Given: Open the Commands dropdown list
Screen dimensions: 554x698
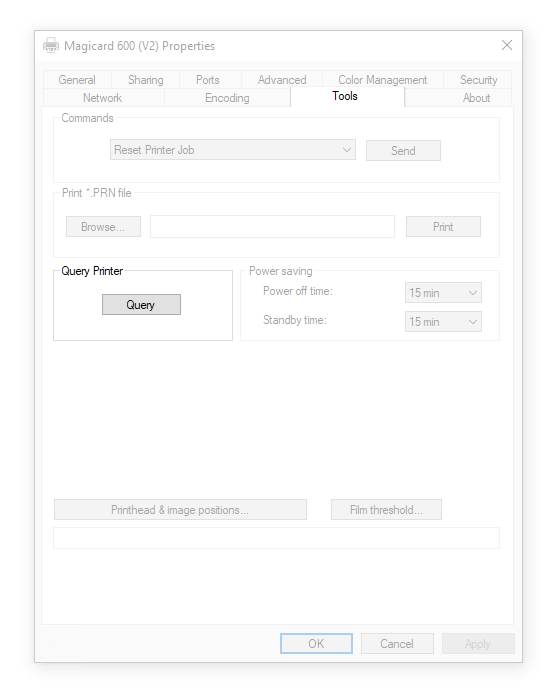Looking at the screenshot, I should [233, 150].
